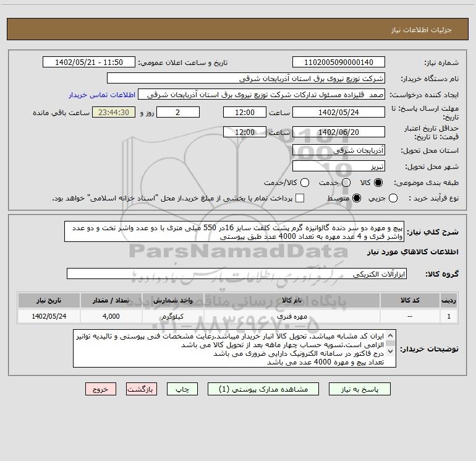Image resolution: width=476 pixels, height=461 pixels.
Task: Click the buyer organization name field
Action: 246,79
